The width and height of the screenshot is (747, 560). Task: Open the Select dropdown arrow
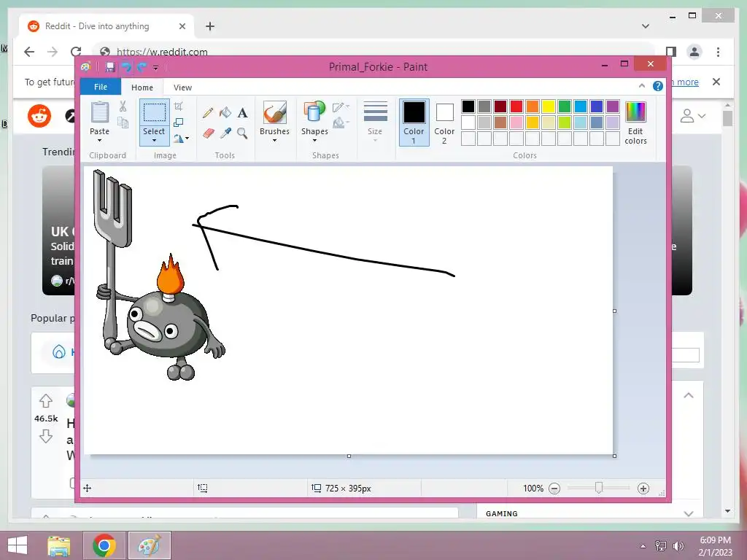click(154, 141)
